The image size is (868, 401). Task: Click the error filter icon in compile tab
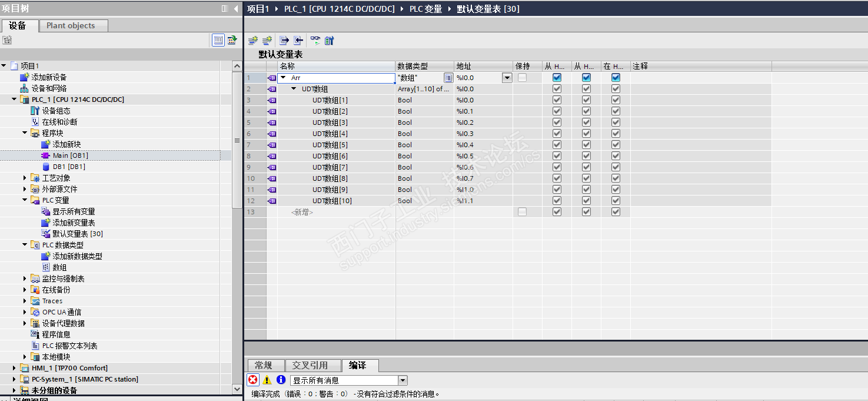pyautogui.click(x=252, y=380)
